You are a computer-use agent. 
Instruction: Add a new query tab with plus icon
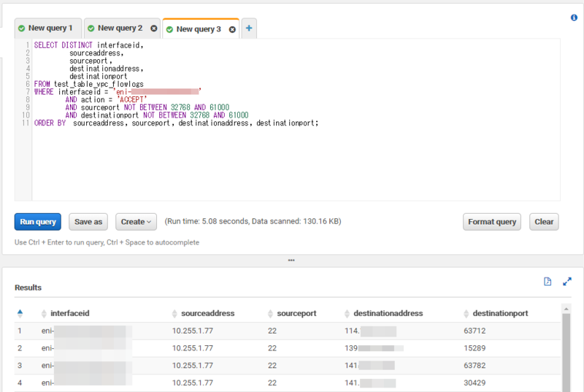[x=249, y=28]
